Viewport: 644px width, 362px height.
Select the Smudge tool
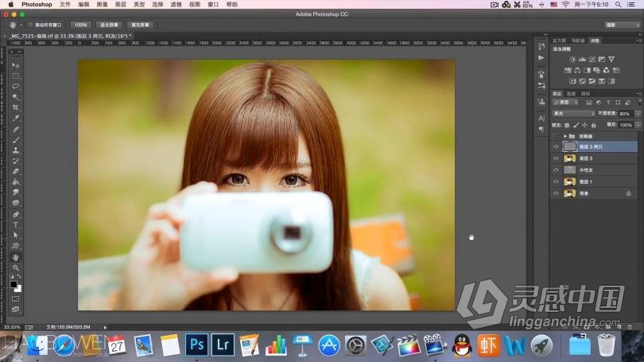click(x=16, y=193)
